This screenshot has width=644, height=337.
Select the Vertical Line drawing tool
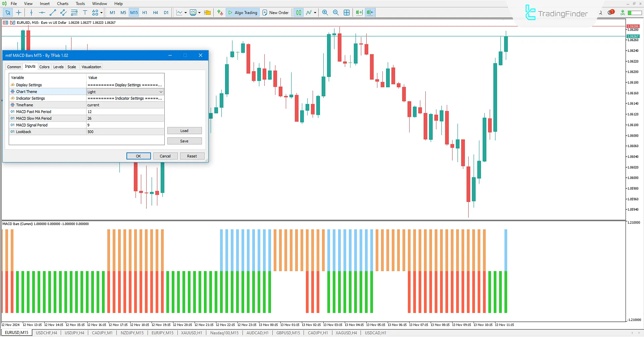pos(31,12)
